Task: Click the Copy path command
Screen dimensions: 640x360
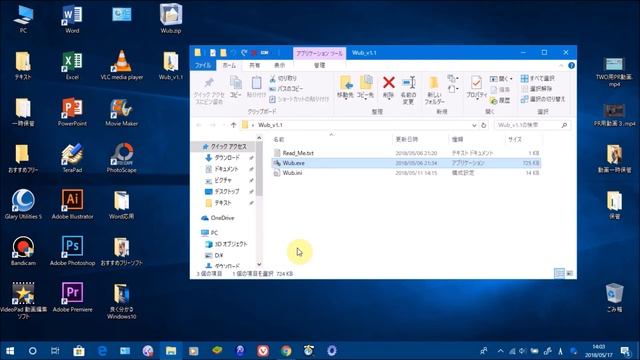Action: click(286, 89)
